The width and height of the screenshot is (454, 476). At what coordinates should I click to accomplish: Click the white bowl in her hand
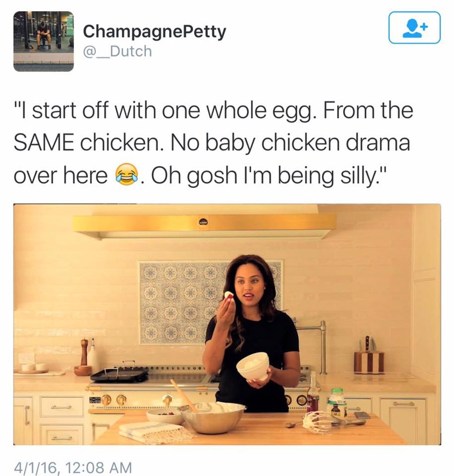pos(253,366)
